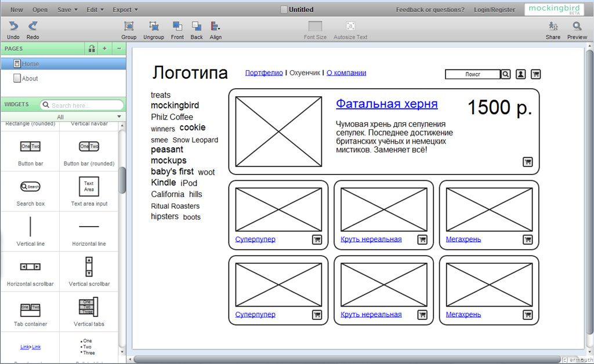Click the Redo arrow icon

[32, 26]
